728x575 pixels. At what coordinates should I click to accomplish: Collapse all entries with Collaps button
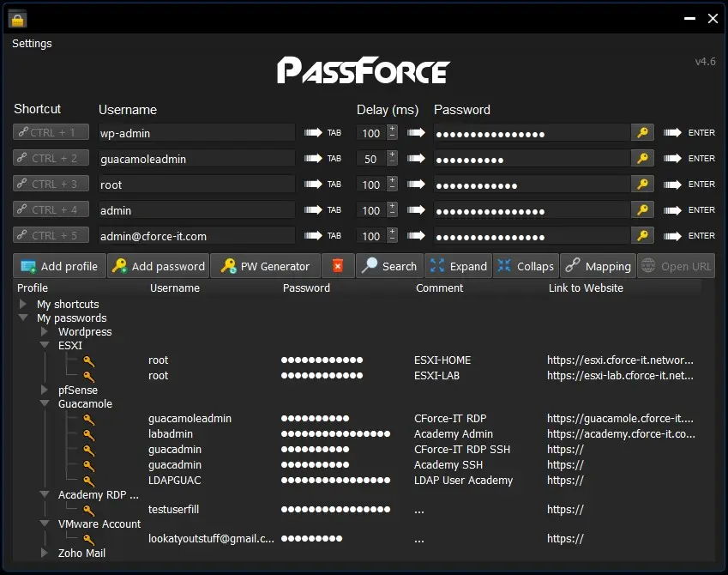[x=526, y=266]
